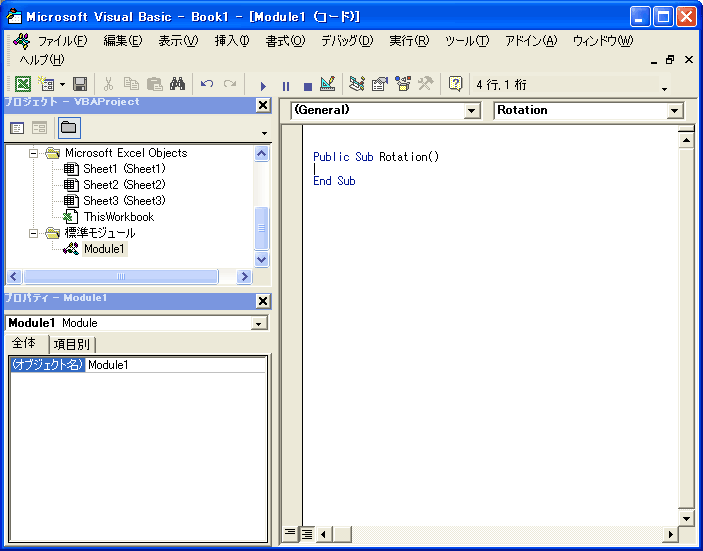
Task: Save the project with floppy icon
Action: (x=80, y=84)
